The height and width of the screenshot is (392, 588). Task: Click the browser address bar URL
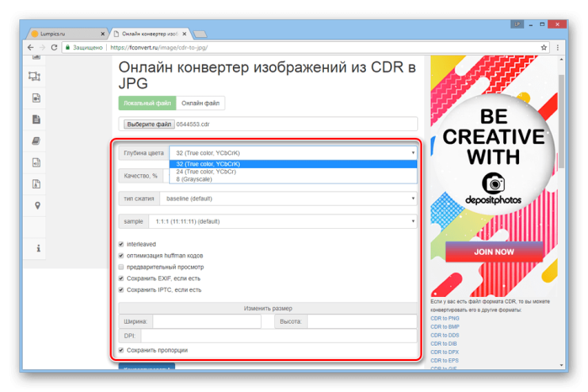tap(159, 48)
